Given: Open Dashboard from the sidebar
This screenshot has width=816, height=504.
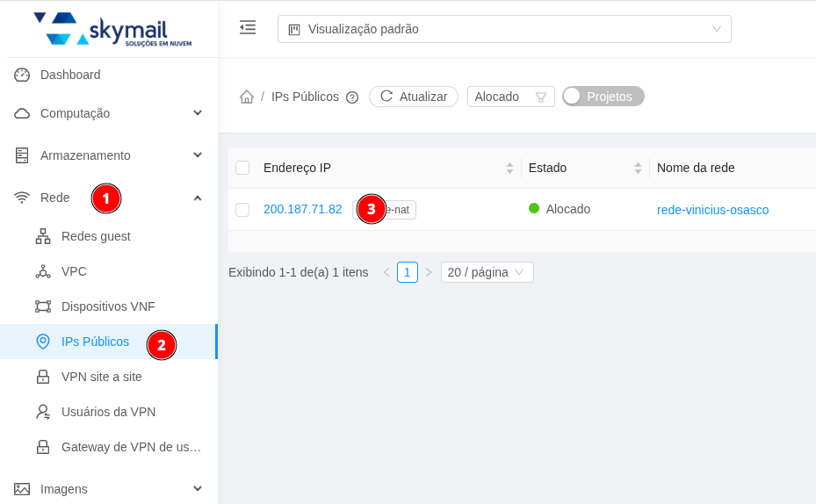Looking at the screenshot, I should click(70, 75).
